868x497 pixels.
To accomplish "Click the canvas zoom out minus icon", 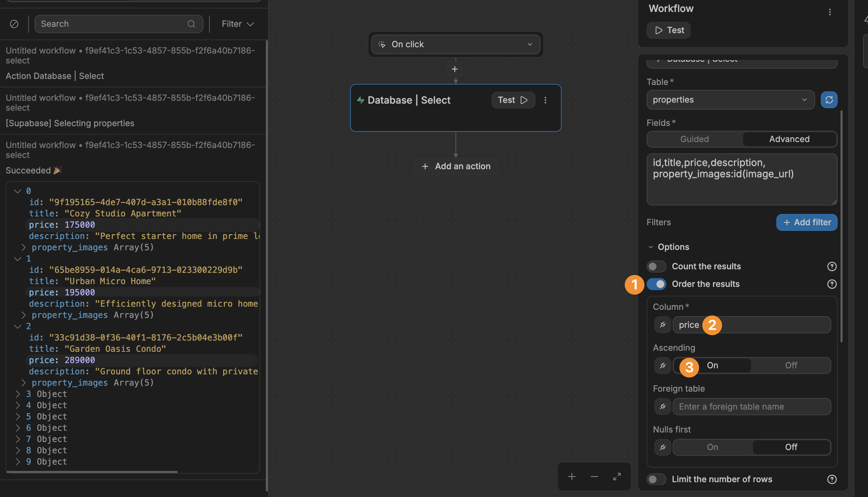I will point(594,477).
